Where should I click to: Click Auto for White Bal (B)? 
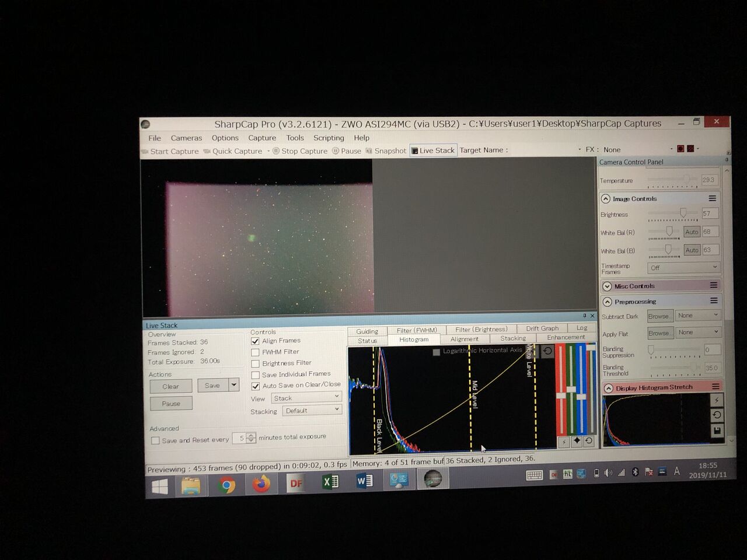pos(692,250)
